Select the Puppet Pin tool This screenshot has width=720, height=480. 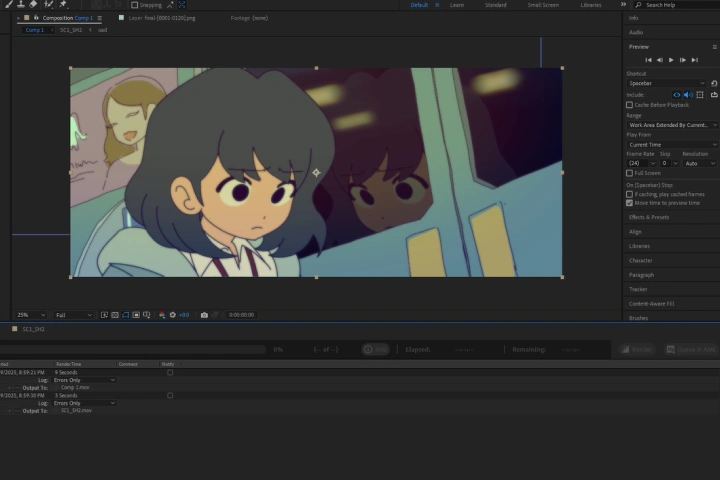coord(63,4)
